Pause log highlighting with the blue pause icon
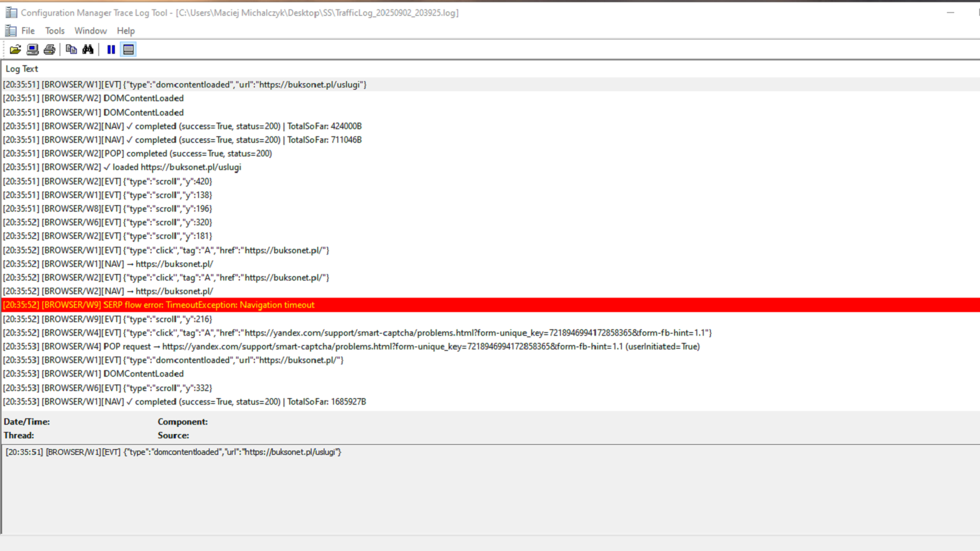The width and height of the screenshot is (980, 551). (111, 49)
